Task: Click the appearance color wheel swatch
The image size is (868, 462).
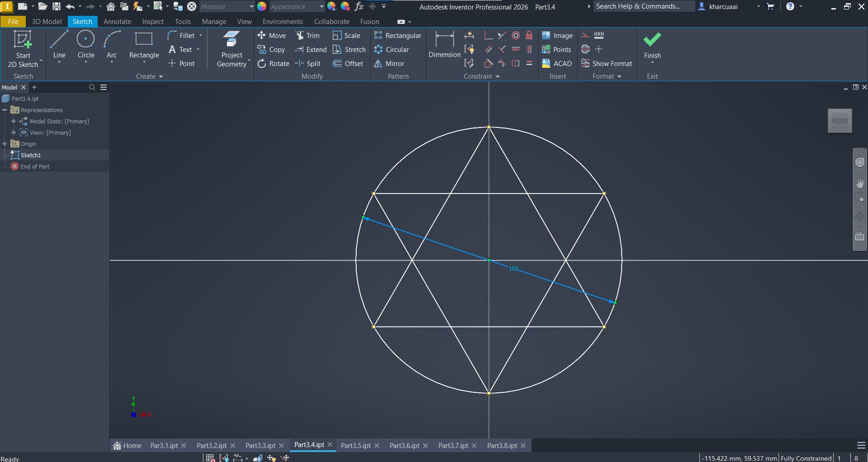Action: (x=262, y=7)
